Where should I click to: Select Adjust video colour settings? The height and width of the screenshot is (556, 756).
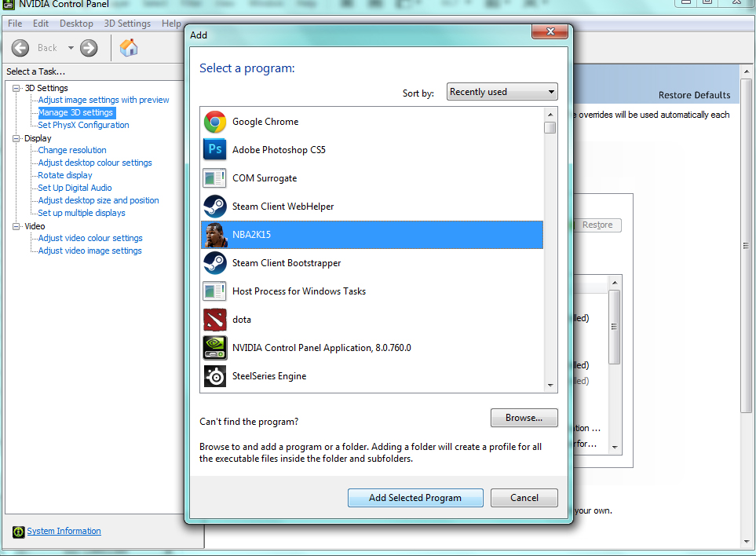click(x=90, y=238)
